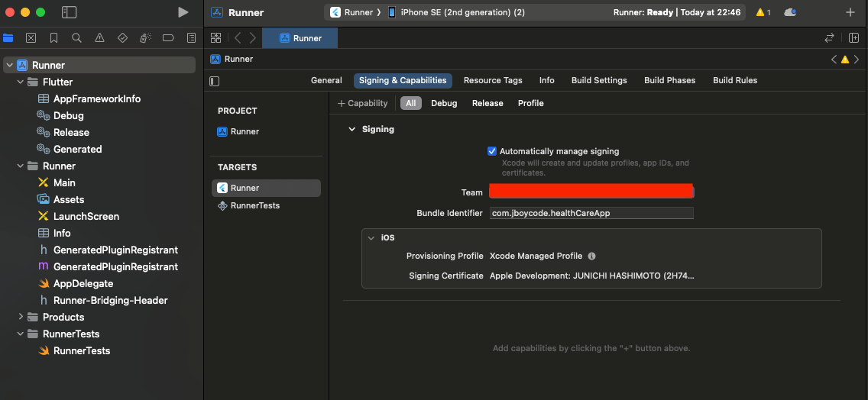The image size is (868, 400).
Task: Jump to next issue chevron
Action: tap(857, 60)
